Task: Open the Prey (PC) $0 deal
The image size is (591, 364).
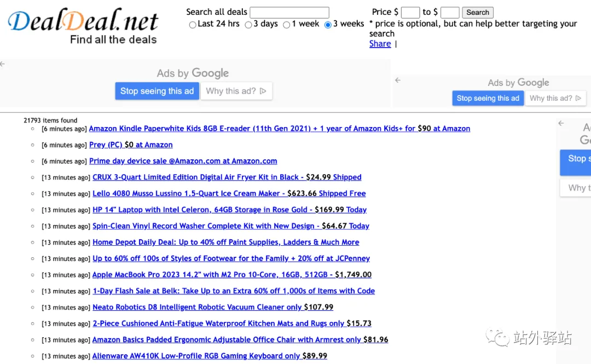Action: [x=131, y=145]
